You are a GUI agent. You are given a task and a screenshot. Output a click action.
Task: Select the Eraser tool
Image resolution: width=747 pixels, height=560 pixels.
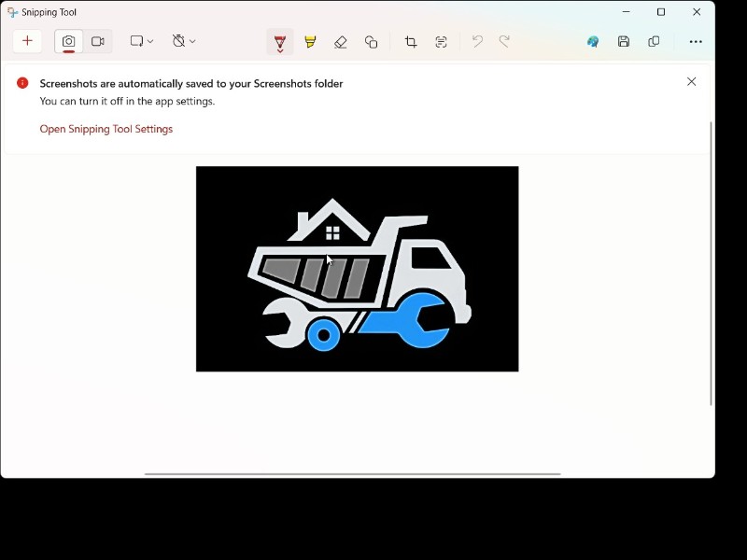[x=340, y=42]
